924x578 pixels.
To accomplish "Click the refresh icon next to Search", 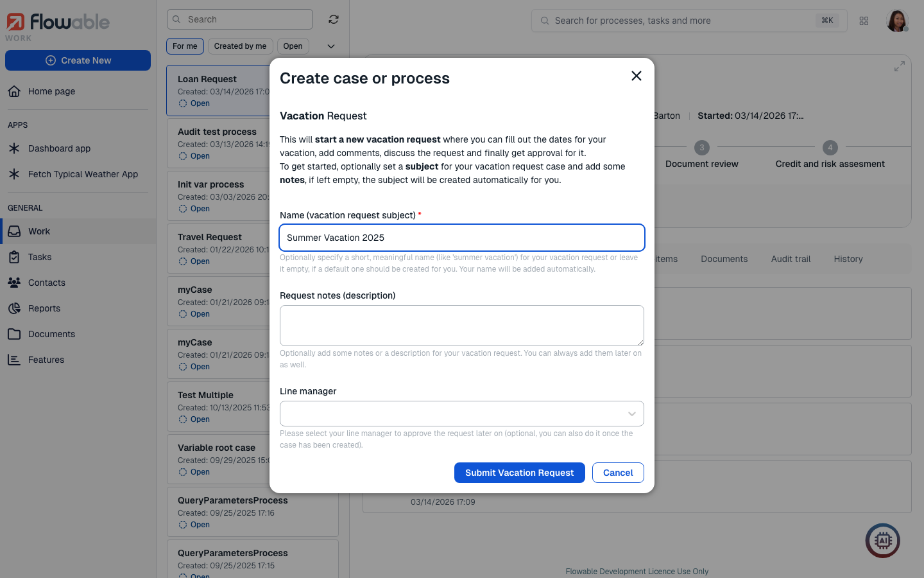I will [x=334, y=19].
